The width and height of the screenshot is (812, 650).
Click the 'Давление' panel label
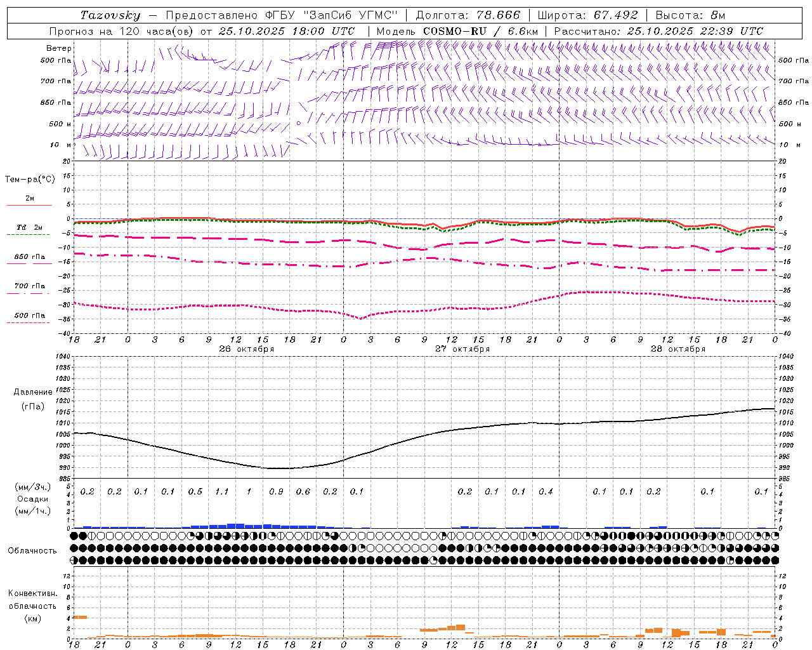tap(33, 392)
